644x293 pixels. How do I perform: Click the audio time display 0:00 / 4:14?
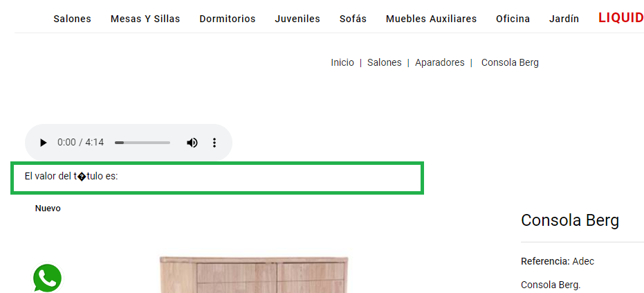(x=80, y=143)
